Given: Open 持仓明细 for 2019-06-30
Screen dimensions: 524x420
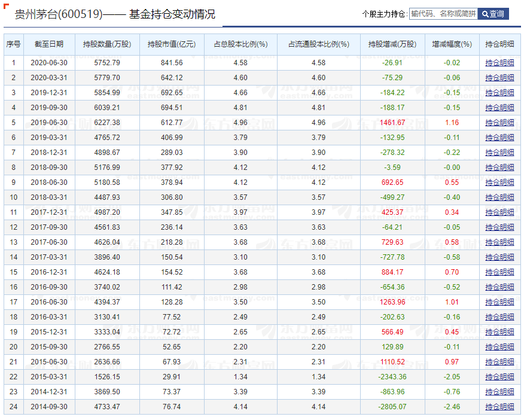Looking at the screenshot, I should 499,123.
